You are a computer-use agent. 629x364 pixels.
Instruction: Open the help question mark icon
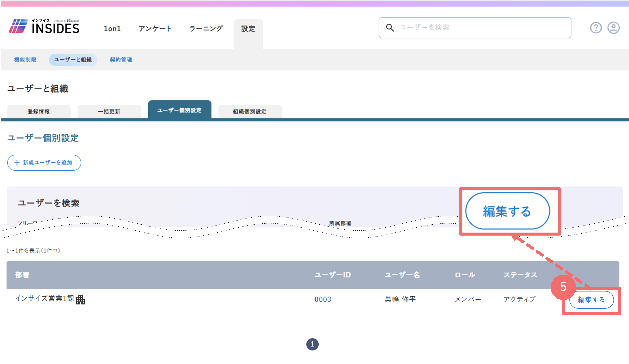click(x=596, y=28)
